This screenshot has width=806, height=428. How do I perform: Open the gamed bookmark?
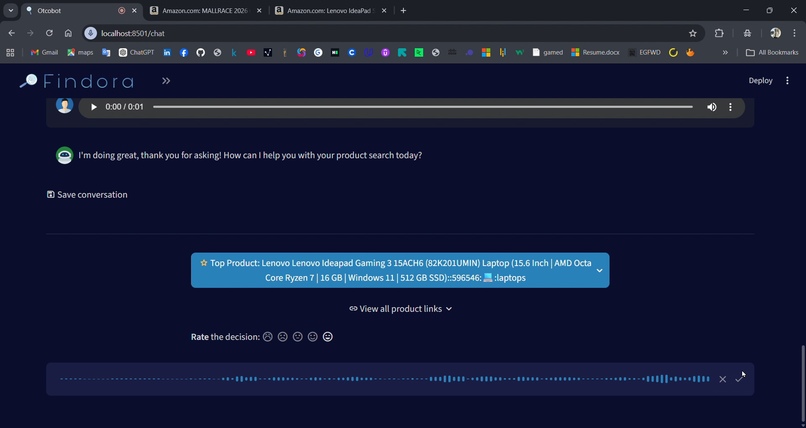(x=548, y=52)
